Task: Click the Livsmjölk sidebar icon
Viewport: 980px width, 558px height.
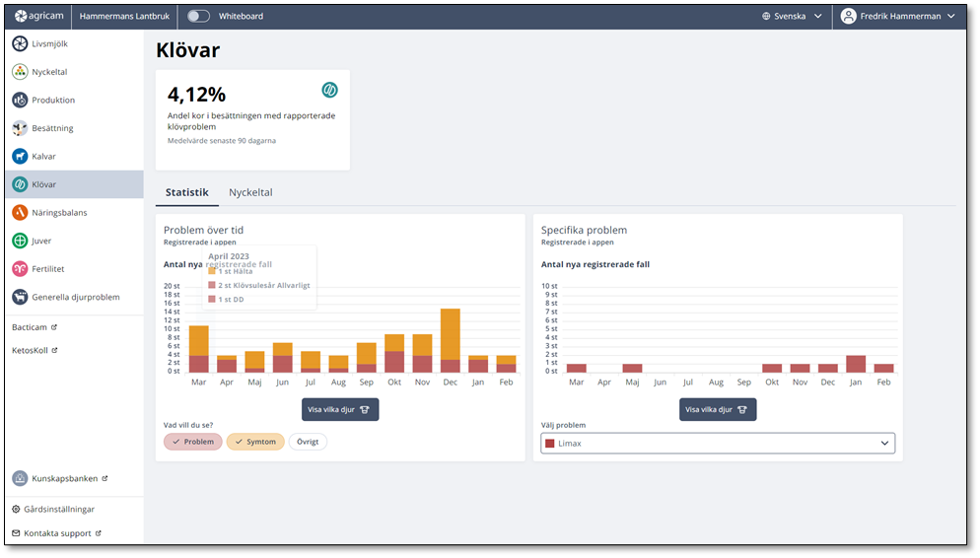Action: click(20, 44)
